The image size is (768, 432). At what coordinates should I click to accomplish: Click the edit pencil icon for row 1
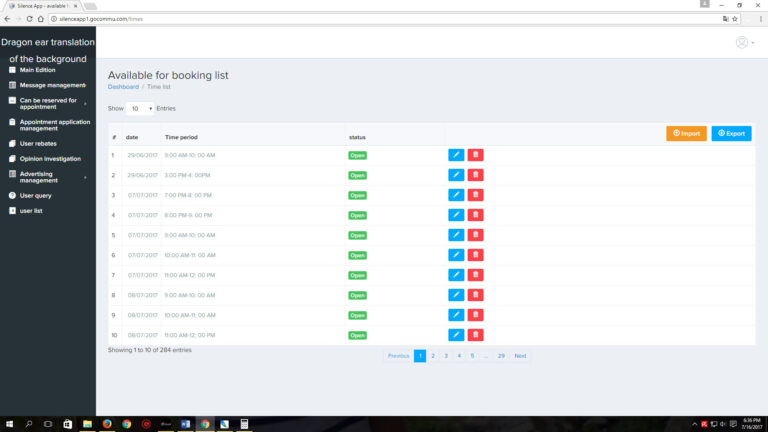click(x=456, y=155)
